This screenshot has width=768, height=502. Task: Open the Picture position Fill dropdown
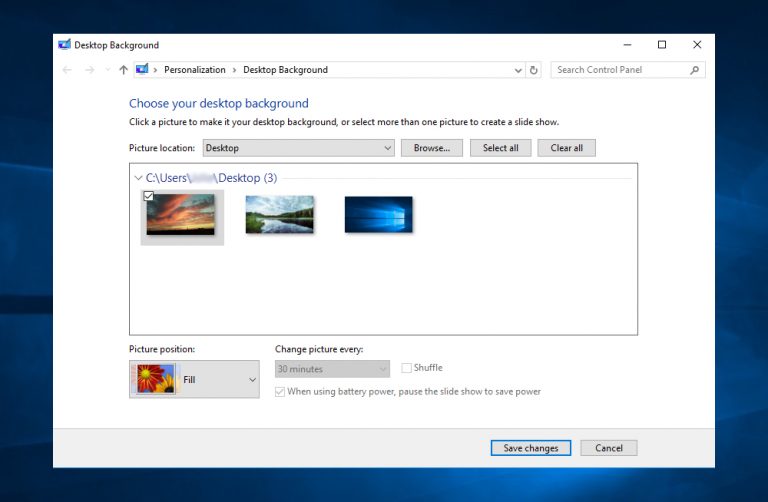tap(194, 380)
